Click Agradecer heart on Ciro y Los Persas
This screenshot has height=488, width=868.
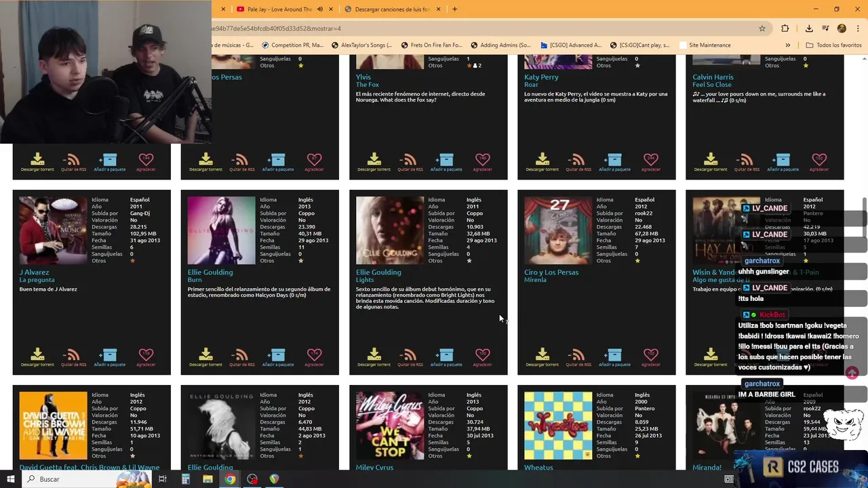[x=650, y=357]
